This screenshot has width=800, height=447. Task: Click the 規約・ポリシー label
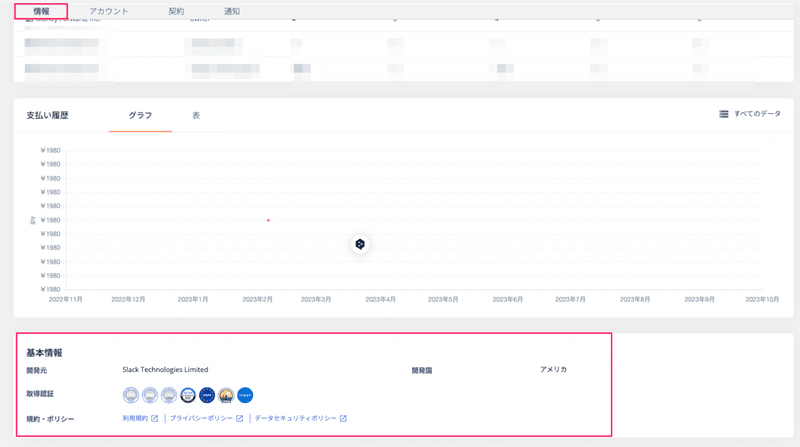point(50,419)
